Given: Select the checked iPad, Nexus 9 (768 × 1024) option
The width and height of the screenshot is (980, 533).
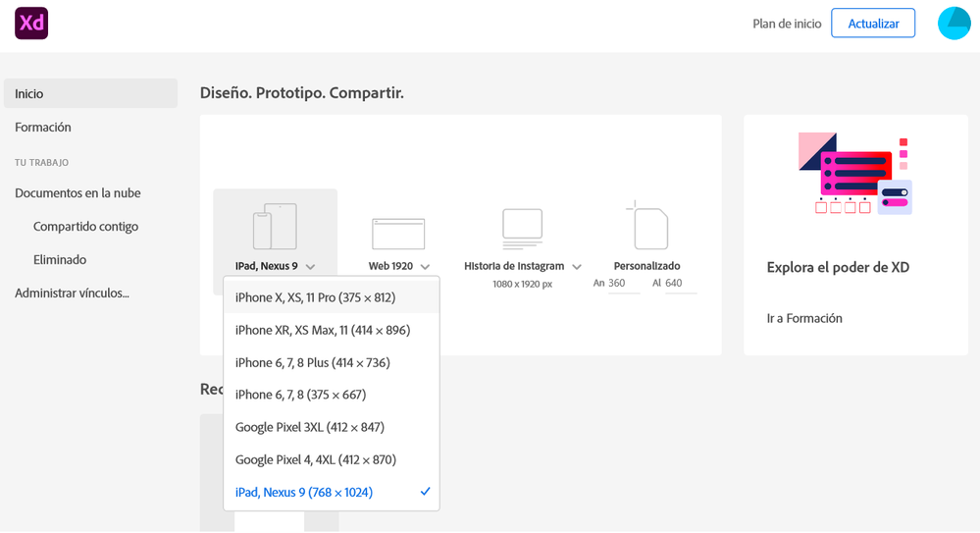Looking at the screenshot, I should coord(304,492).
